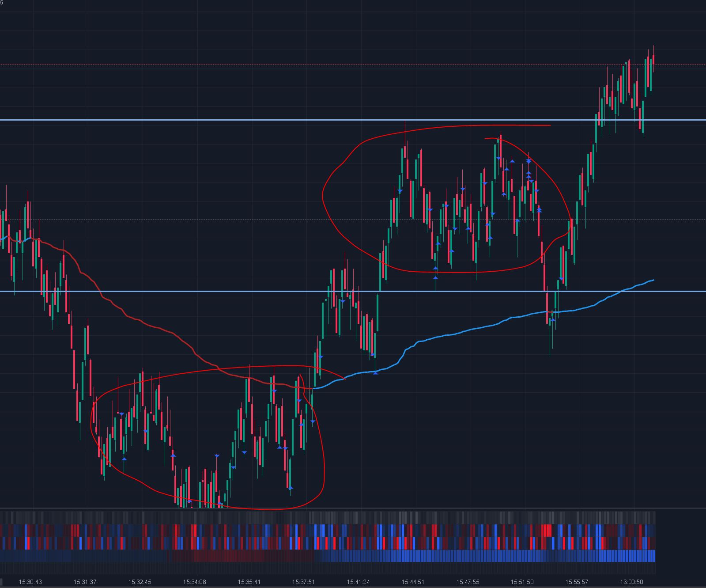The width and height of the screenshot is (706, 588).
Task: Click the 15:31:37 time axis label
Action: point(85,582)
